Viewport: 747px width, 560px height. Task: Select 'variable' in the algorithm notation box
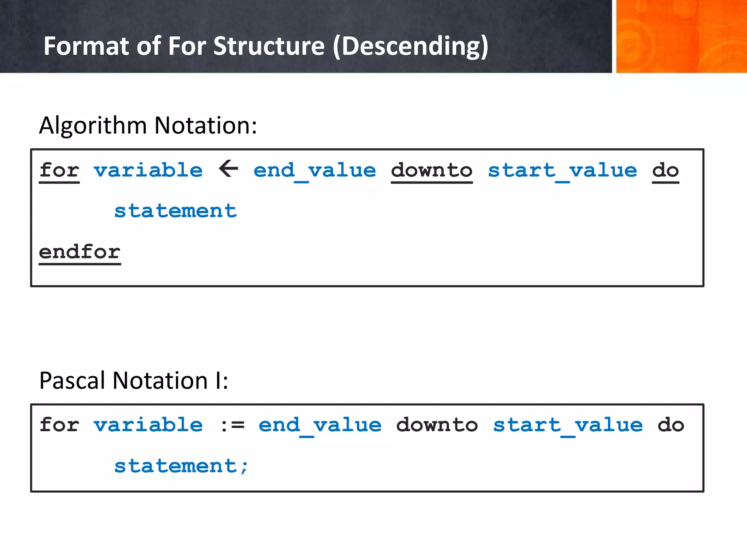[x=148, y=170]
